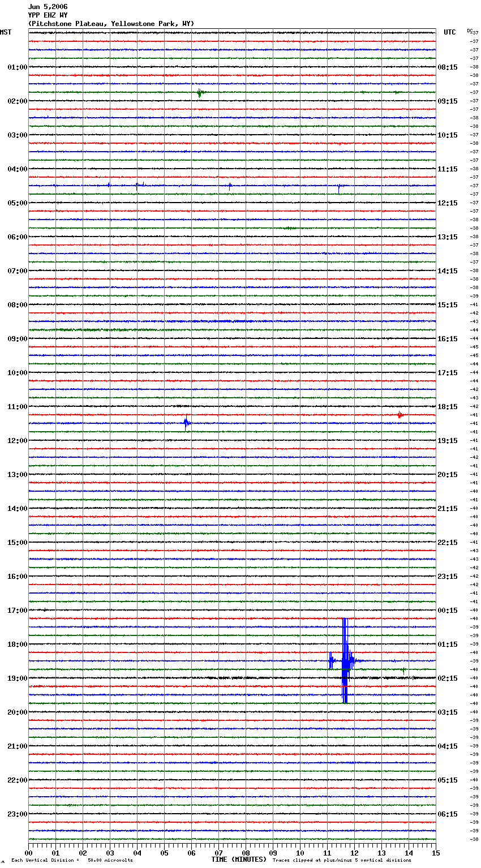Click the UTC time label '15:15'
481x868 pixels.
[x=448, y=305]
